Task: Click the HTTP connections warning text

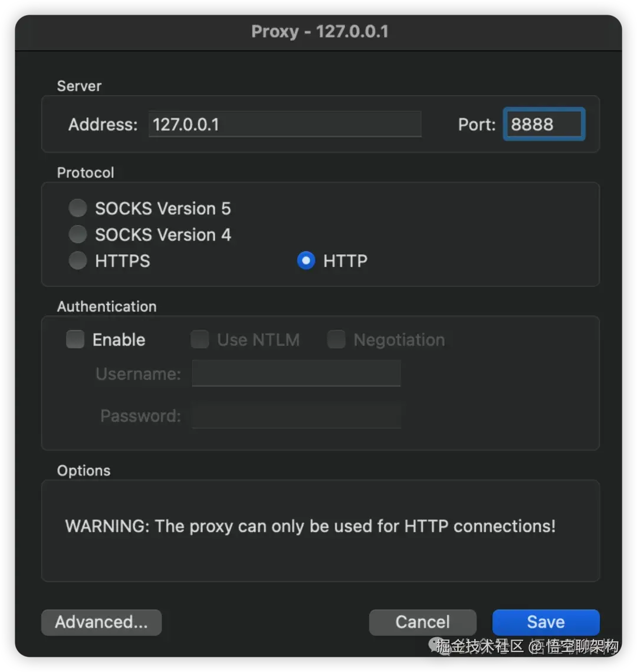Action: tap(310, 526)
